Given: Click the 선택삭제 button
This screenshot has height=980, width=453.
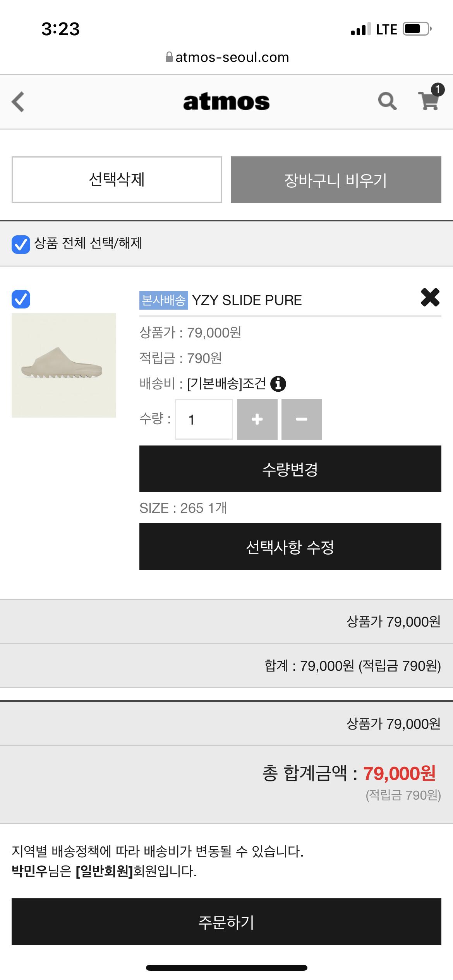Looking at the screenshot, I should point(117,179).
